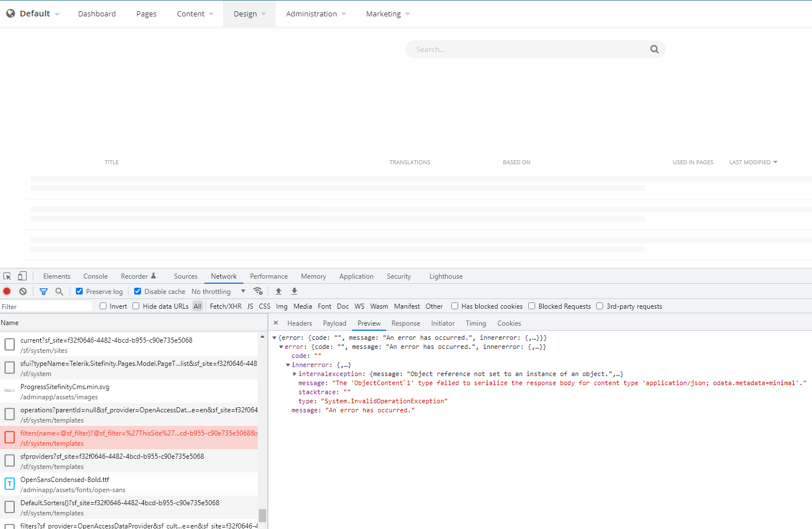812x529 pixels.
Task: Stop recording network log
Action: point(7,291)
